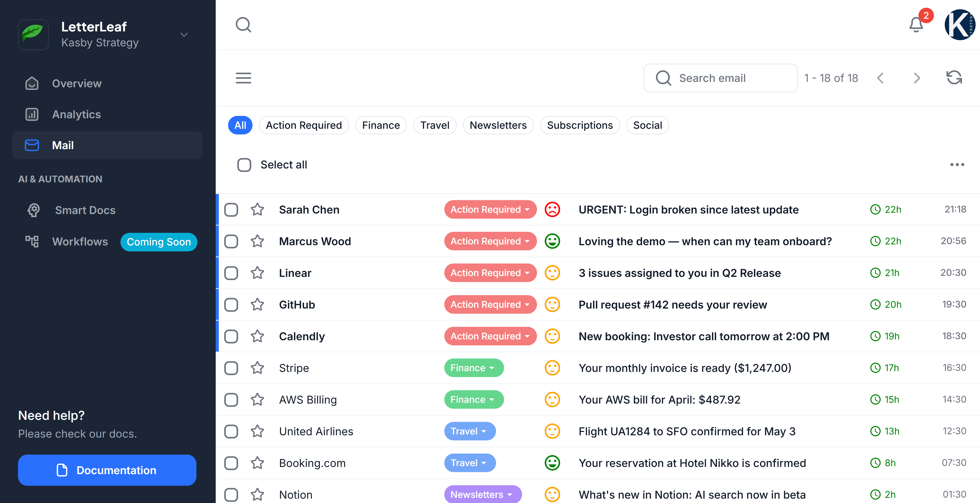Open the three-dots more options menu

pyautogui.click(x=957, y=165)
